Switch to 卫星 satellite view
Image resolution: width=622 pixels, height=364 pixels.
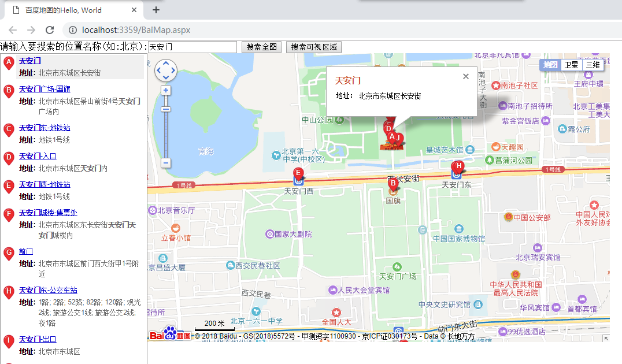tap(571, 65)
